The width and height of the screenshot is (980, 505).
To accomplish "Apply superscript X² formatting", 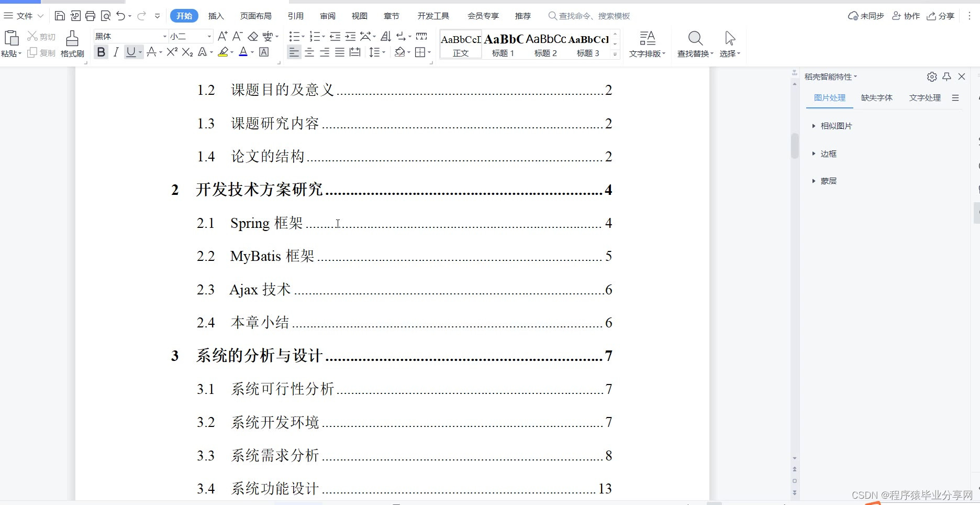I will pos(172,52).
